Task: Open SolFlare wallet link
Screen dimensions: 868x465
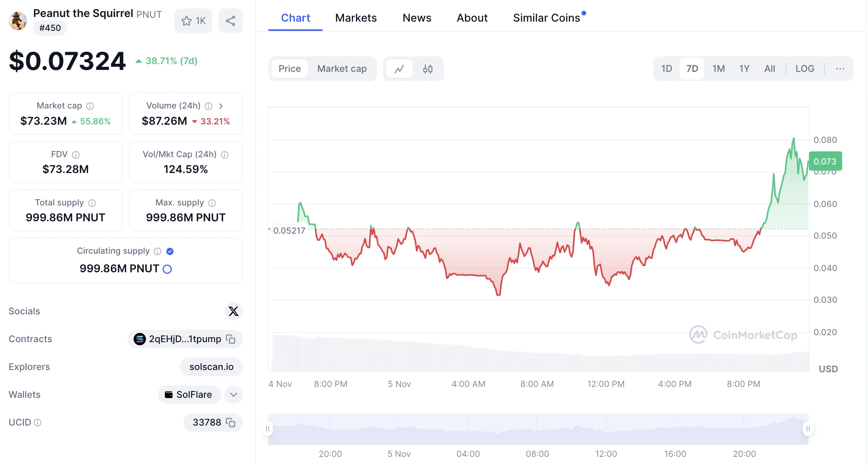Action: coord(189,395)
